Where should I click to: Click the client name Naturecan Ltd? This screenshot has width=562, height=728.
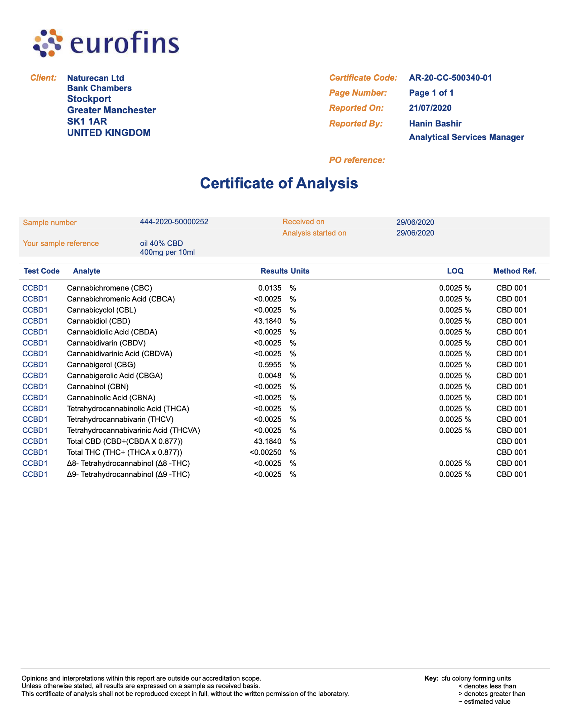(x=95, y=78)
